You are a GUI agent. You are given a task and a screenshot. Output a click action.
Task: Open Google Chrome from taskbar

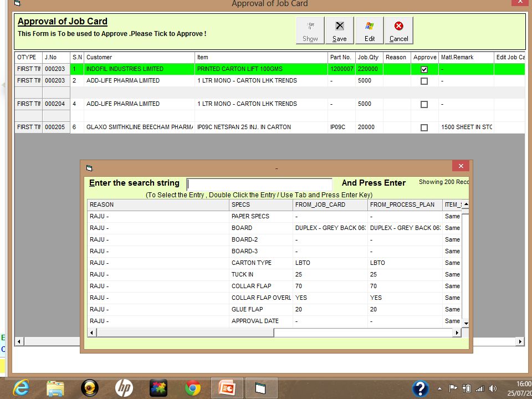[193, 388]
